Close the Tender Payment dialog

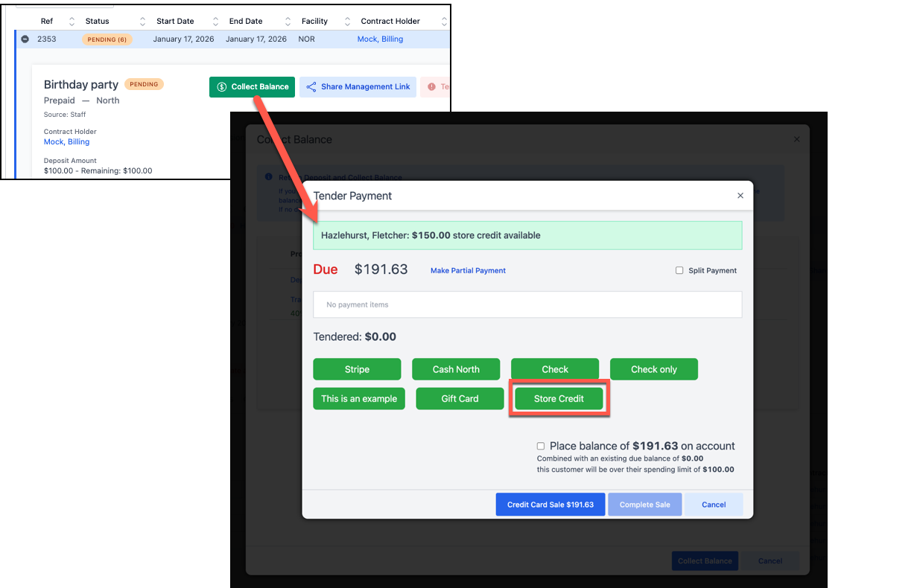(x=740, y=196)
